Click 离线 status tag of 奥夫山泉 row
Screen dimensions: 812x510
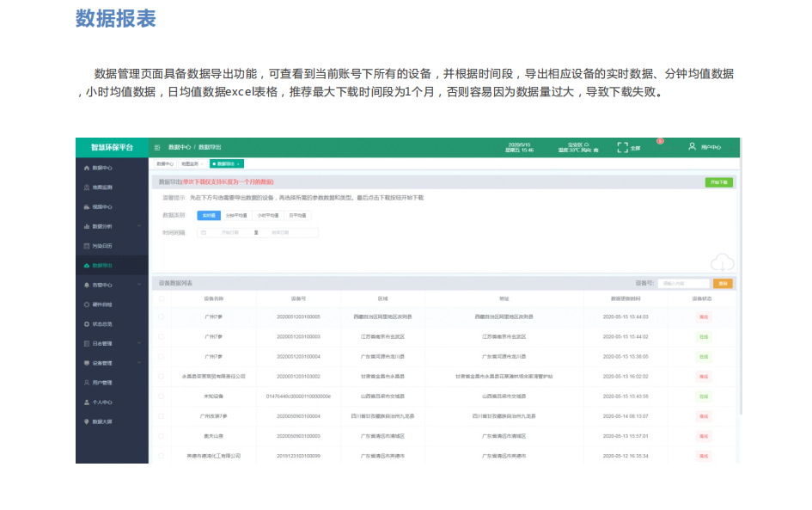coord(703,436)
